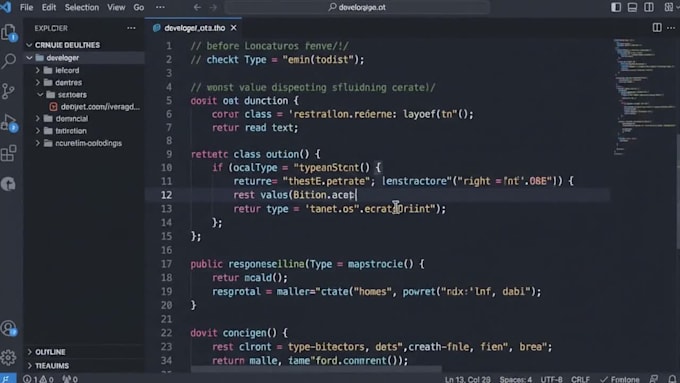The image size is (680, 383).
Task: Open the Source Control view
Action: (8, 91)
